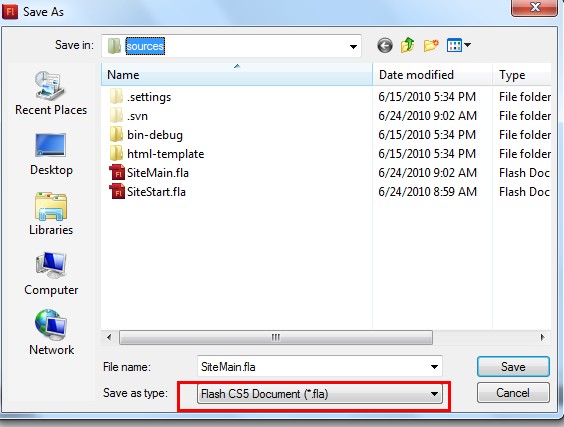Viewport: 564px width, 427px height.
Task: Go up one folder level
Action: click(408, 45)
